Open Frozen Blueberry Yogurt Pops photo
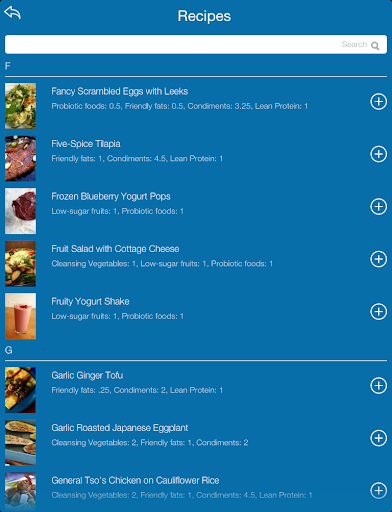 click(20, 211)
